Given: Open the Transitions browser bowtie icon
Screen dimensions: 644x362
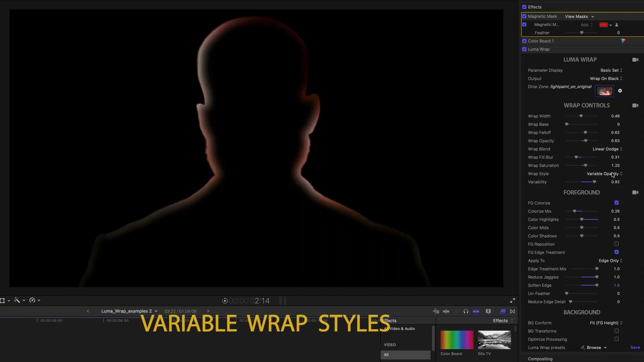Looking at the screenshot, I should point(513,311).
